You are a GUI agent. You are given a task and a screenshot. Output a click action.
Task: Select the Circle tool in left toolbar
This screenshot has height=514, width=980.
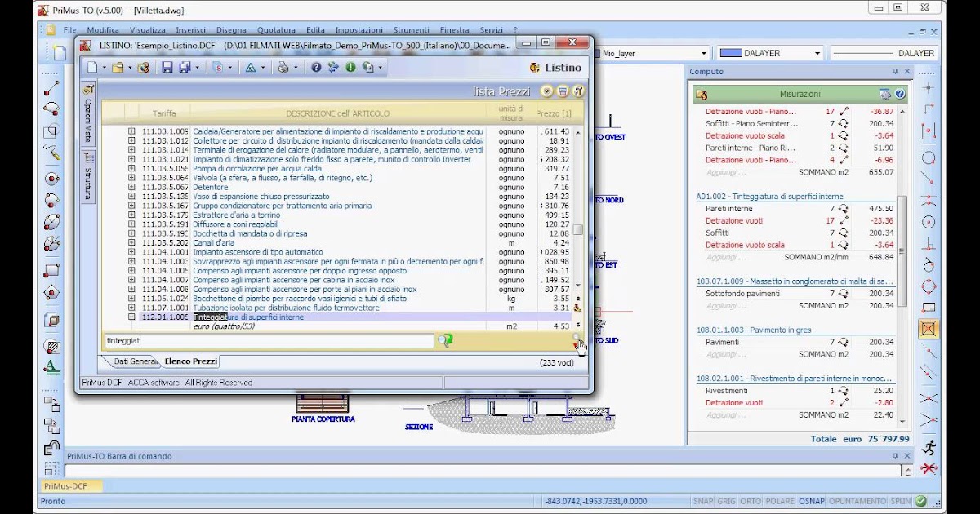pos(51,178)
